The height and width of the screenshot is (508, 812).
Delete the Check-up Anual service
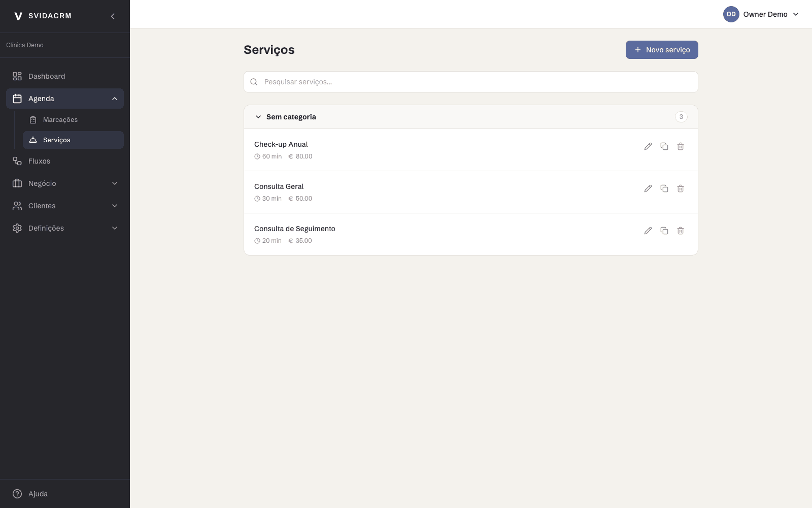(x=681, y=146)
